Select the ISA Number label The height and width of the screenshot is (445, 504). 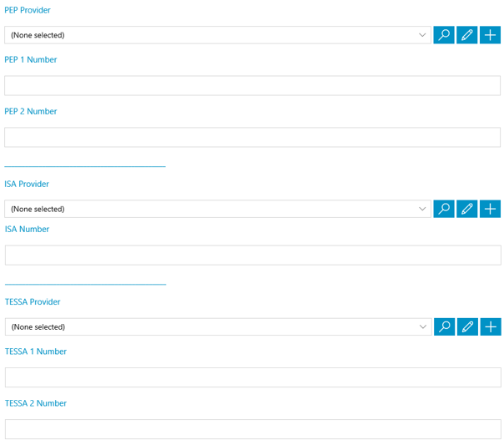pos(27,230)
